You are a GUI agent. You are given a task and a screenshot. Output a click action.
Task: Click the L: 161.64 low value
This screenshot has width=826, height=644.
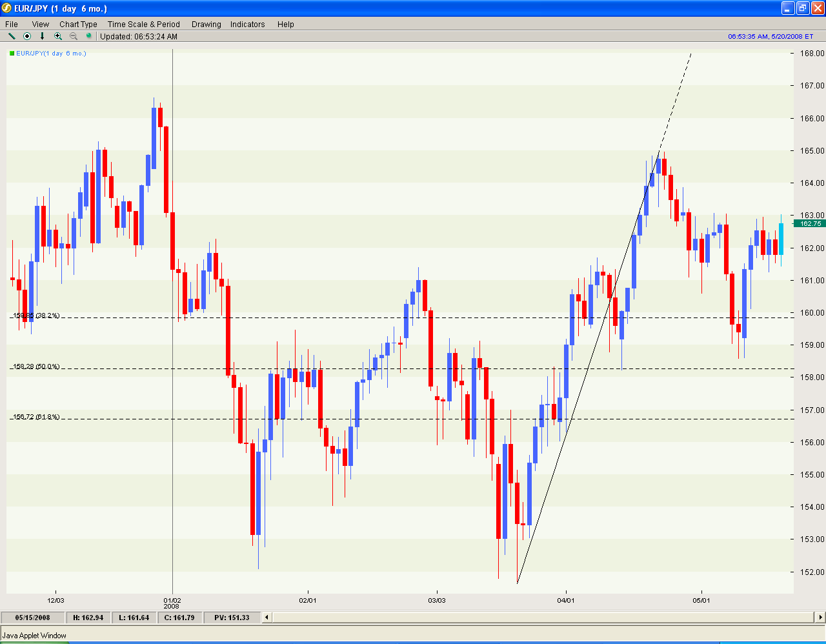click(134, 618)
